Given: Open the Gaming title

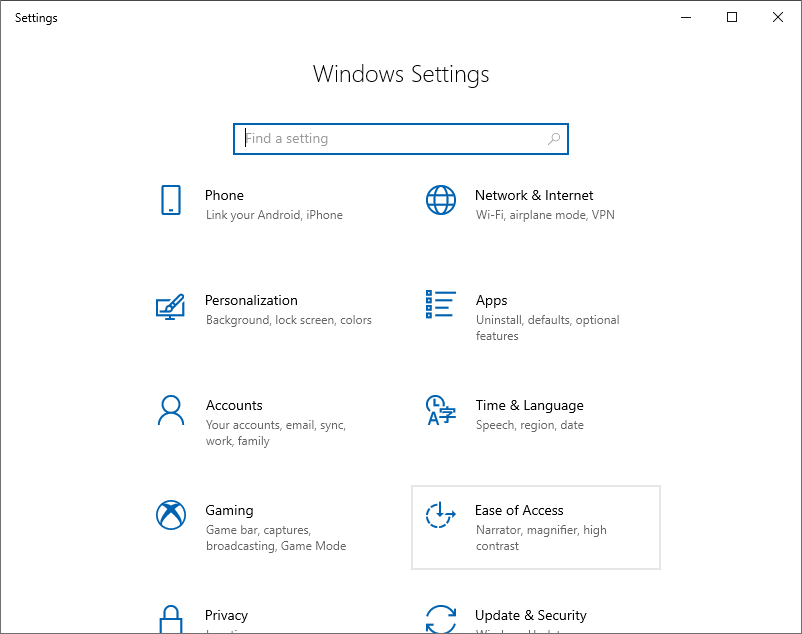Looking at the screenshot, I should tap(229, 510).
